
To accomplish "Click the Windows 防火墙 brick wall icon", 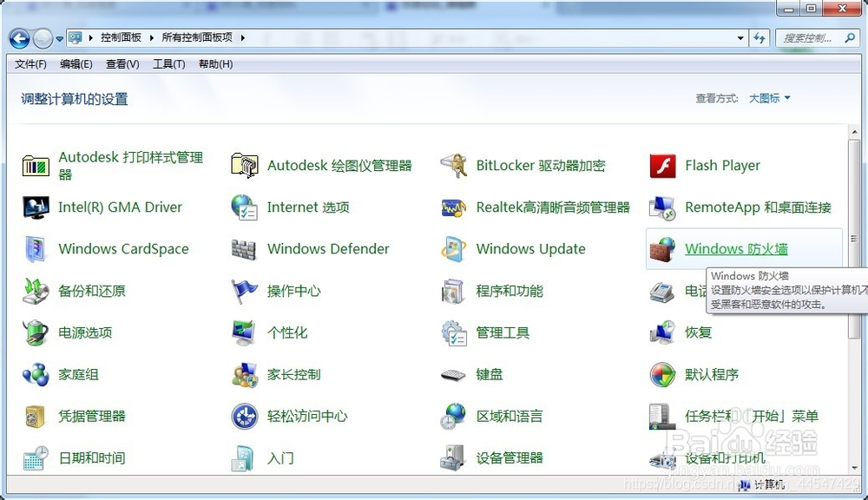I will point(662,249).
